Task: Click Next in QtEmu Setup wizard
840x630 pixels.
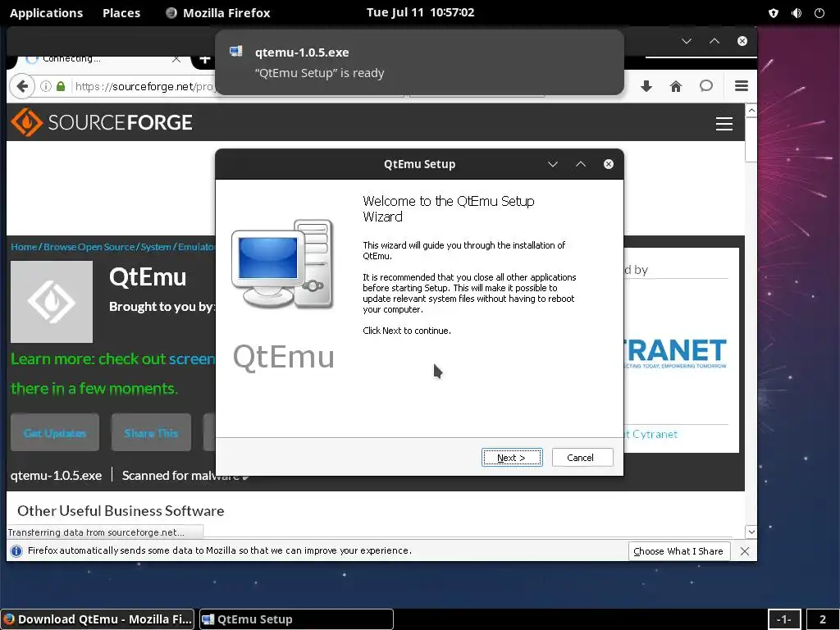Action: tap(512, 458)
